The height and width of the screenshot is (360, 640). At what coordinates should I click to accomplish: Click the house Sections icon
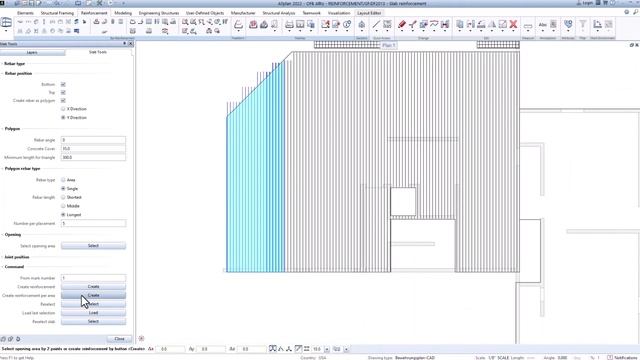click(361, 25)
